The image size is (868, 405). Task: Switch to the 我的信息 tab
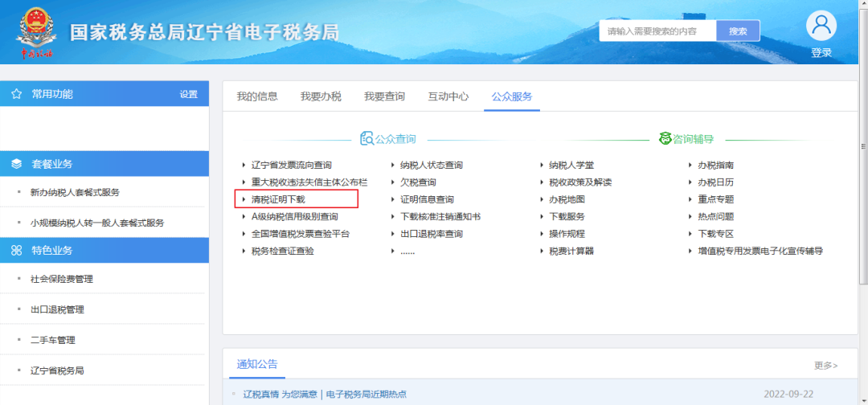click(257, 96)
